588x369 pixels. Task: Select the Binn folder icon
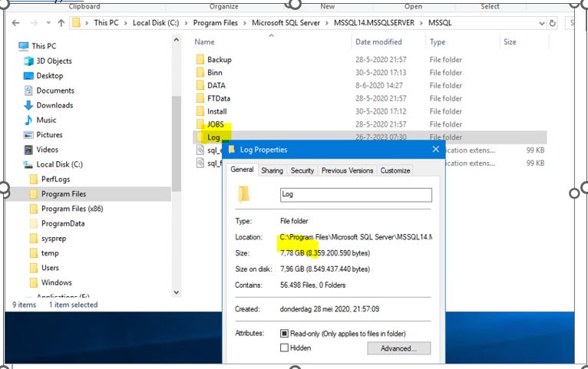[x=200, y=73]
